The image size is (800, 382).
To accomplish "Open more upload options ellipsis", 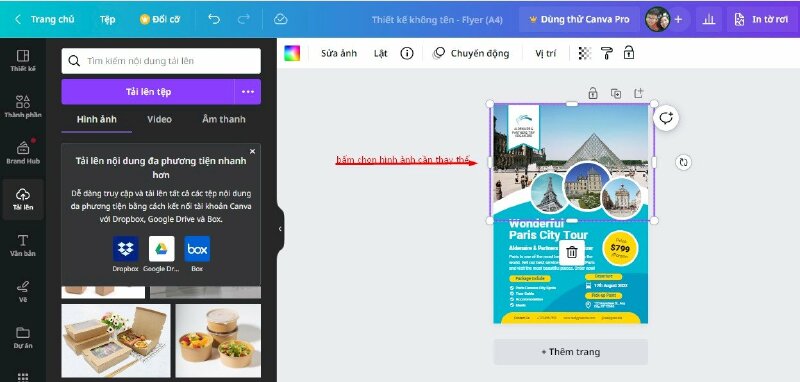I will point(248,92).
